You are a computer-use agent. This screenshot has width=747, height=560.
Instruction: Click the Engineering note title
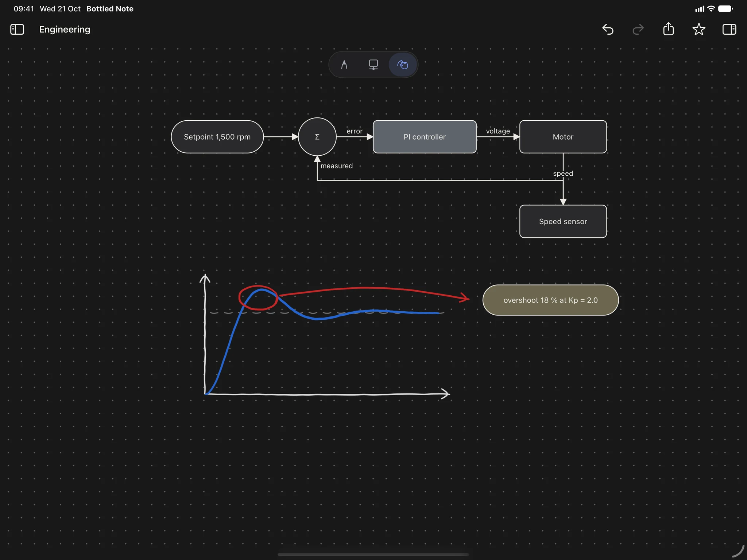click(x=65, y=30)
